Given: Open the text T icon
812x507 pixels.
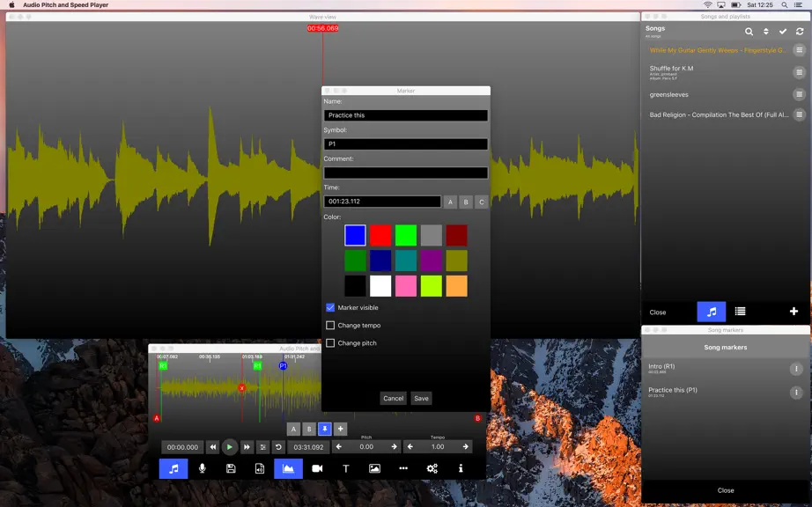Looking at the screenshot, I should click(346, 468).
